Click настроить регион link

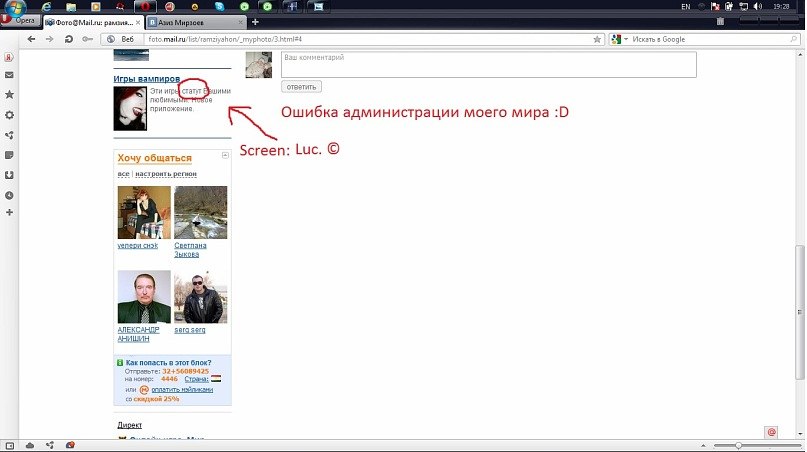(166, 174)
